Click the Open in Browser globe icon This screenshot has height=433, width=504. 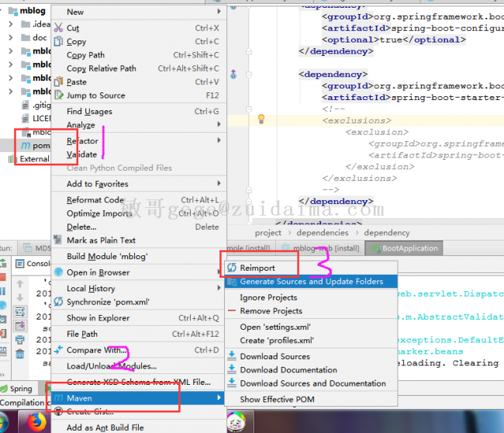point(57,272)
